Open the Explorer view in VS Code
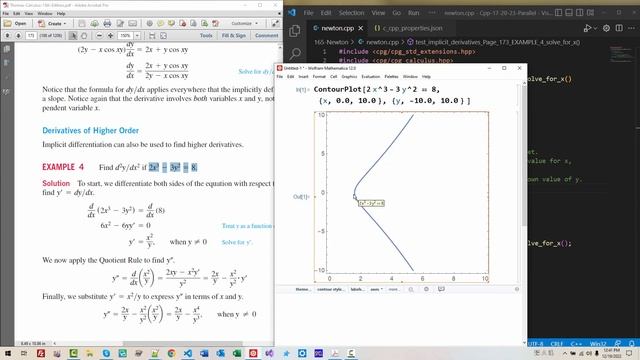 point(295,31)
